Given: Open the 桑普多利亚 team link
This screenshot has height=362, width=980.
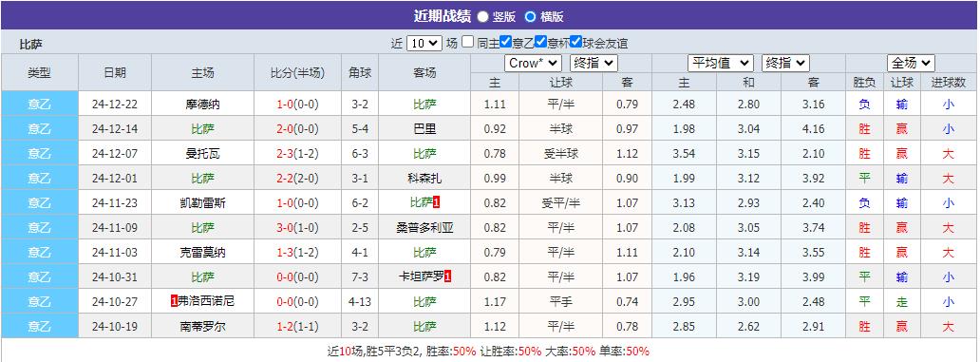Looking at the screenshot, I should [425, 228].
